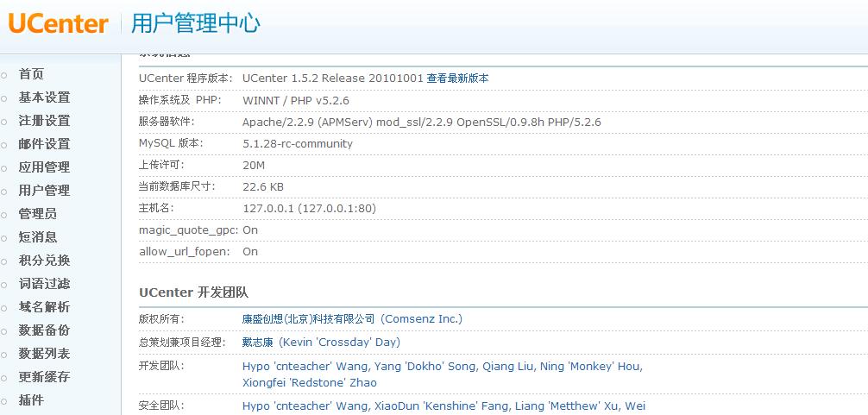The height and width of the screenshot is (415, 868).
Task: Click WINNT / PHP v5.2.6 value
Action: coord(296,100)
